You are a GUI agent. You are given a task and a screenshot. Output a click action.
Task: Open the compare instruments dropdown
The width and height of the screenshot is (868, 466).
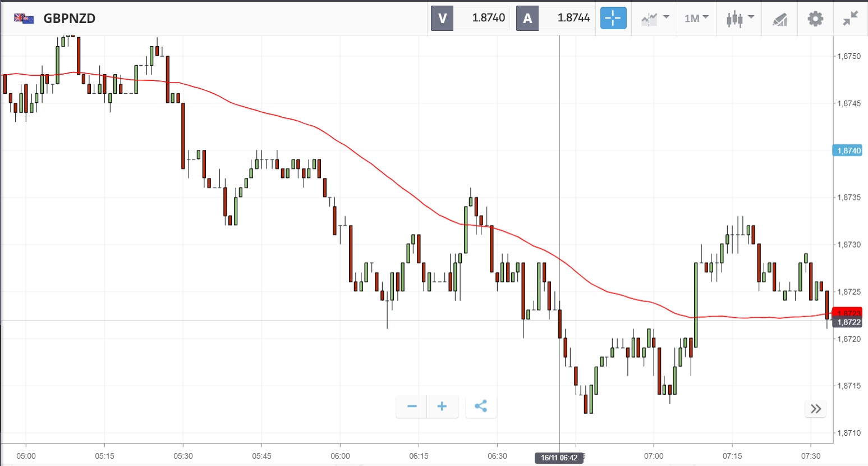tap(655, 19)
